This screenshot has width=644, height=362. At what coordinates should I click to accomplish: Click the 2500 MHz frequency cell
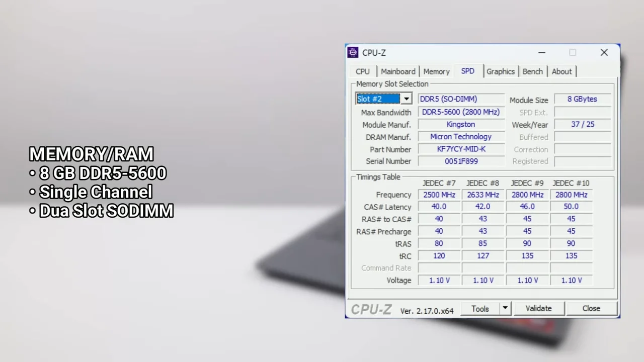point(439,195)
